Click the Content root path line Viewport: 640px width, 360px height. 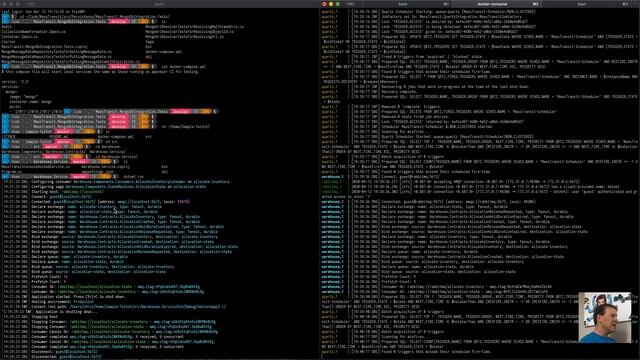(x=114, y=307)
